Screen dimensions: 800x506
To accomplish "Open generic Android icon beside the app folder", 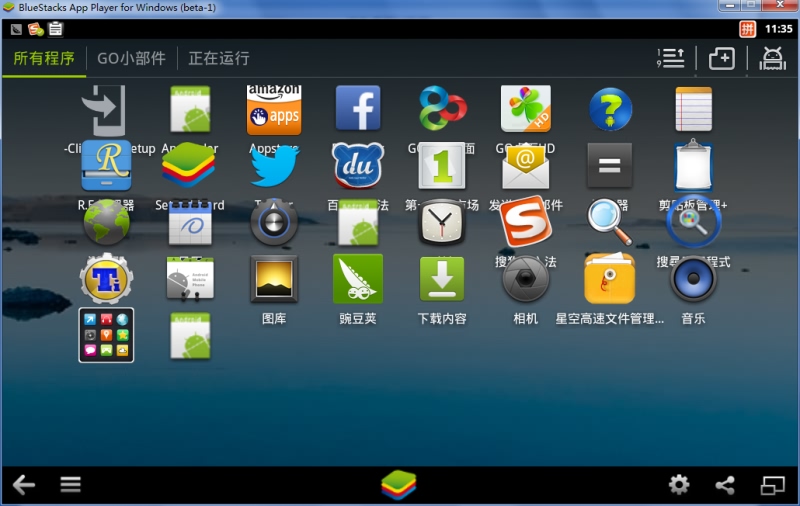I will pyautogui.click(x=190, y=336).
